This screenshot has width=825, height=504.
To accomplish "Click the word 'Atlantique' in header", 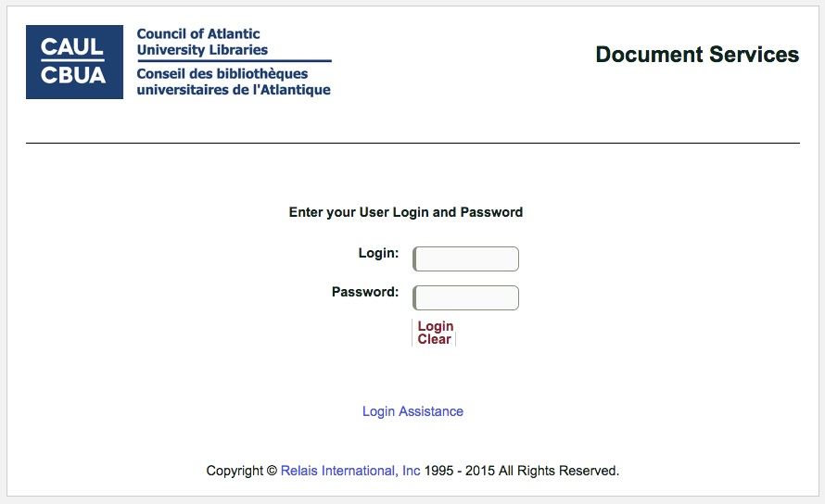I will pyautogui.click(x=295, y=90).
